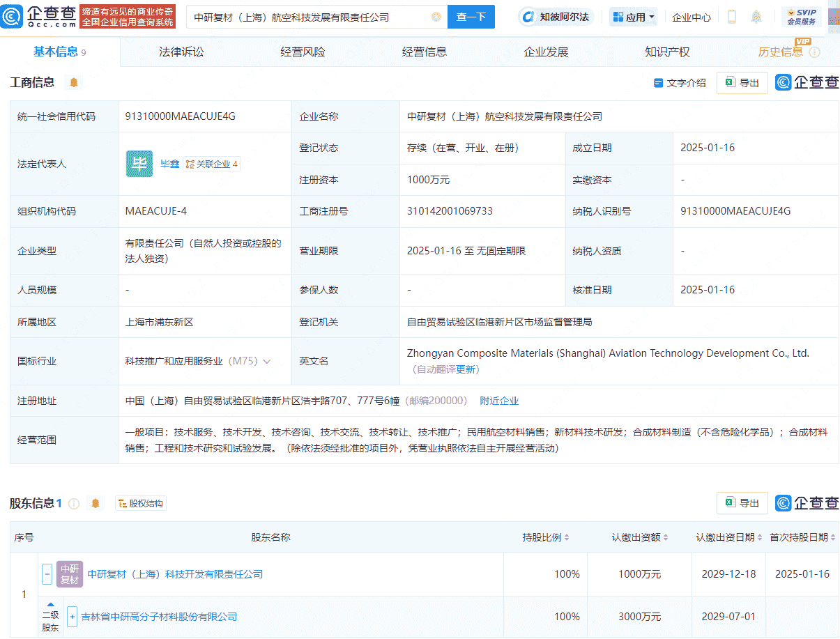Screen dimensions: 840x639
Task: Switch to the 法律诉讼 tab
Action: point(181,51)
